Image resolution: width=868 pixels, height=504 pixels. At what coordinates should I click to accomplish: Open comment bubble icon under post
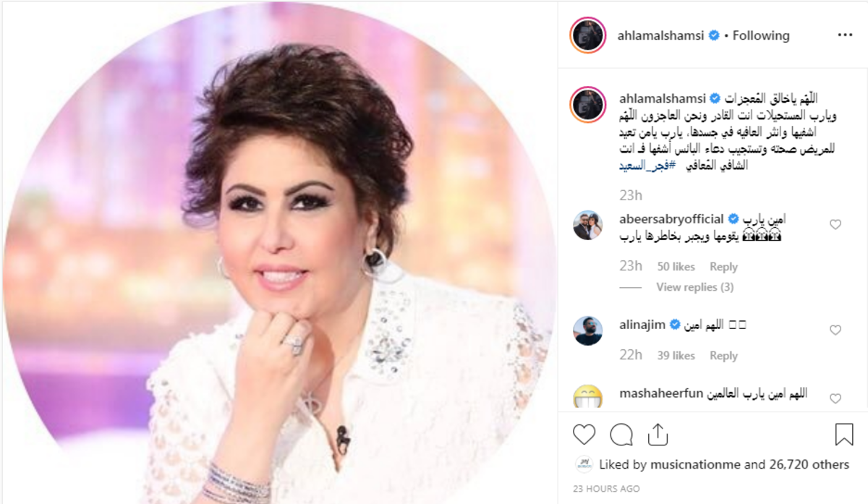point(621,434)
